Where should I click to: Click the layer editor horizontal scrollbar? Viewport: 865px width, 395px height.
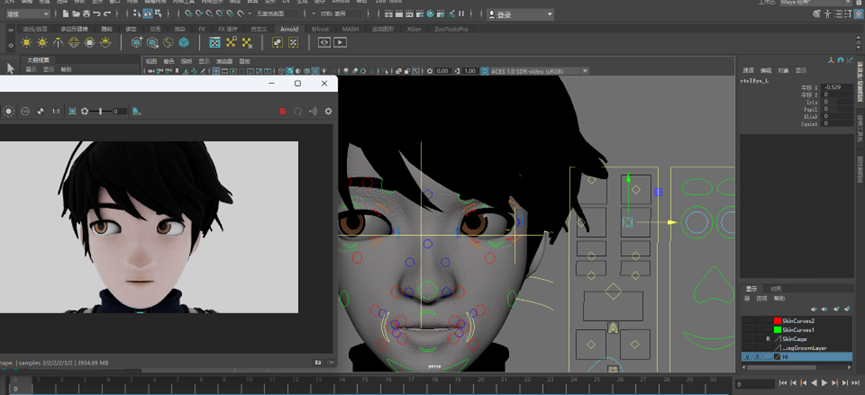click(x=782, y=367)
